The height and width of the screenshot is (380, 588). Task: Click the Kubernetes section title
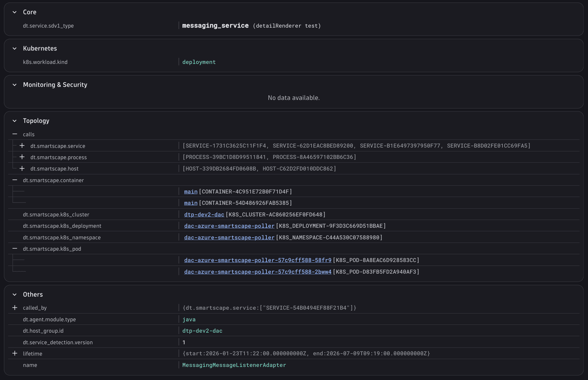point(40,49)
